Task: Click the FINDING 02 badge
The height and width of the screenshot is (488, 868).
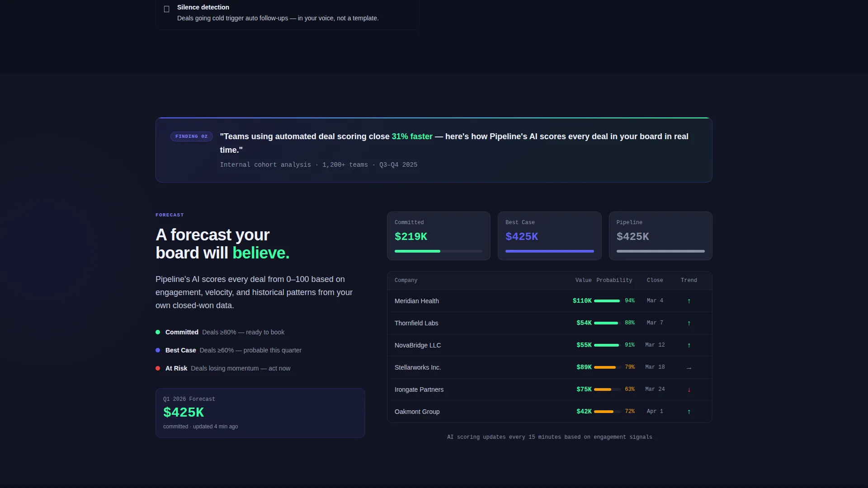Action: pos(192,136)
